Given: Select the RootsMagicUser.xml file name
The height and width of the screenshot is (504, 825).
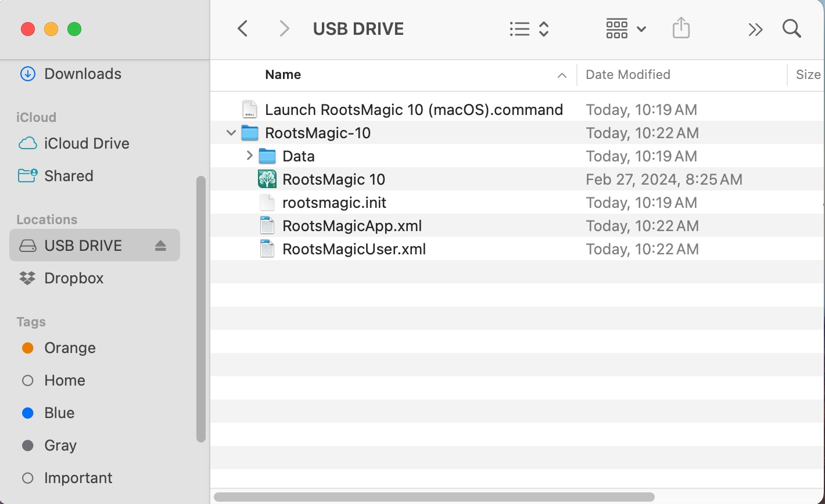Looking at the screenshot, I should click(x=354, y=249).
